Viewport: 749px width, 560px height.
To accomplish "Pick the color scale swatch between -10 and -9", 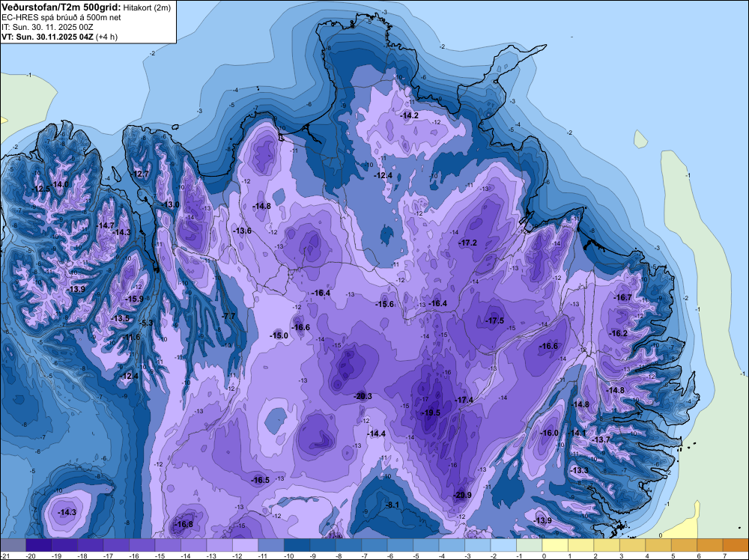I will [297, 545].
